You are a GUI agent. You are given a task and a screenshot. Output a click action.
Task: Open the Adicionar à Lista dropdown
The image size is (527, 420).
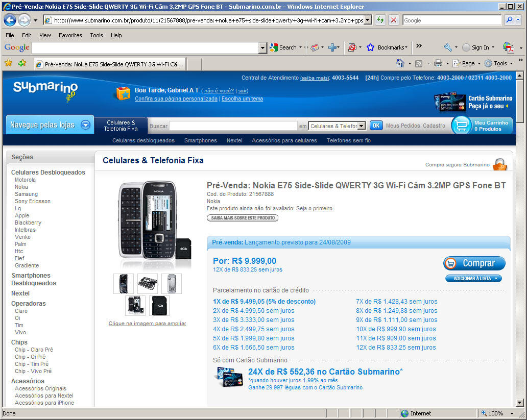tap(473, 278)
